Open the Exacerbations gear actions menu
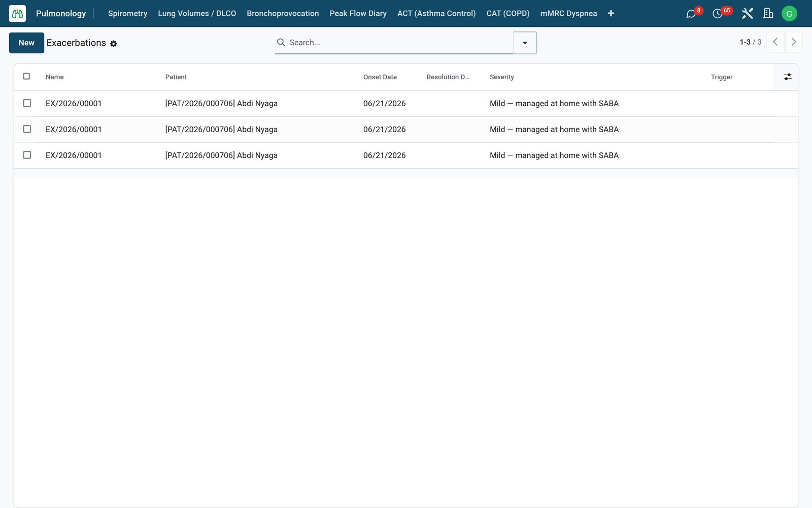 (114, 44)
